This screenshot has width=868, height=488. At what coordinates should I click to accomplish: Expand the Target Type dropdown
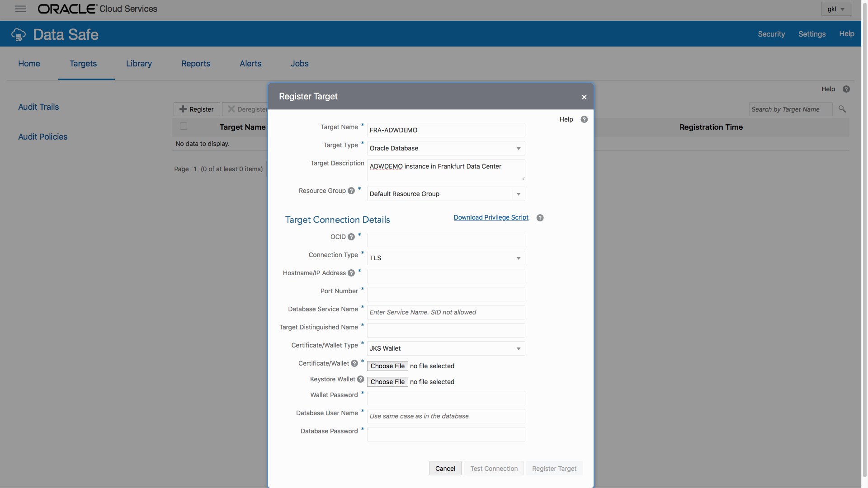tap(519, 148)
